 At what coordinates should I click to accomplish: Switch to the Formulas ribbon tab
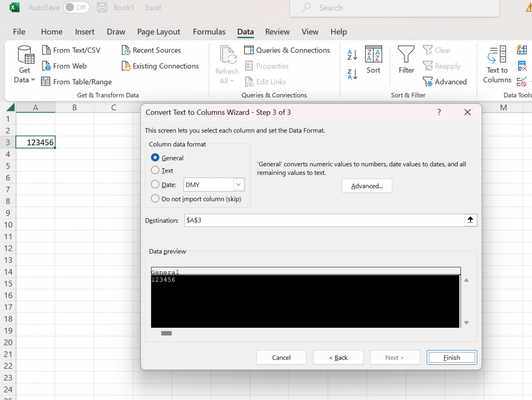(x=209, y=32)
